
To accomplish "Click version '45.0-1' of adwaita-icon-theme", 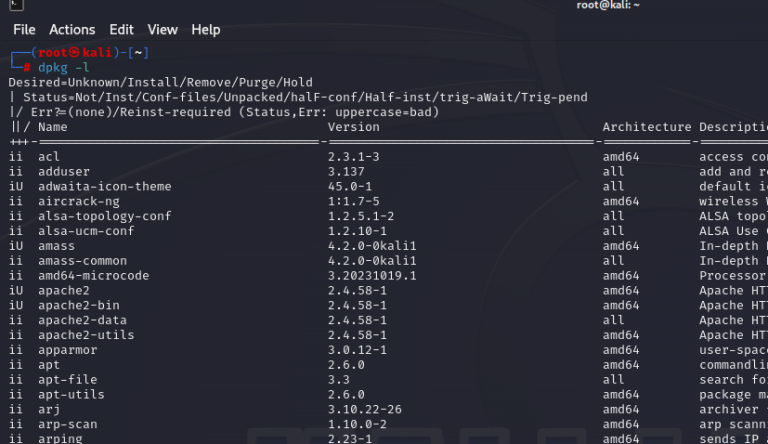I will [350, 186].
